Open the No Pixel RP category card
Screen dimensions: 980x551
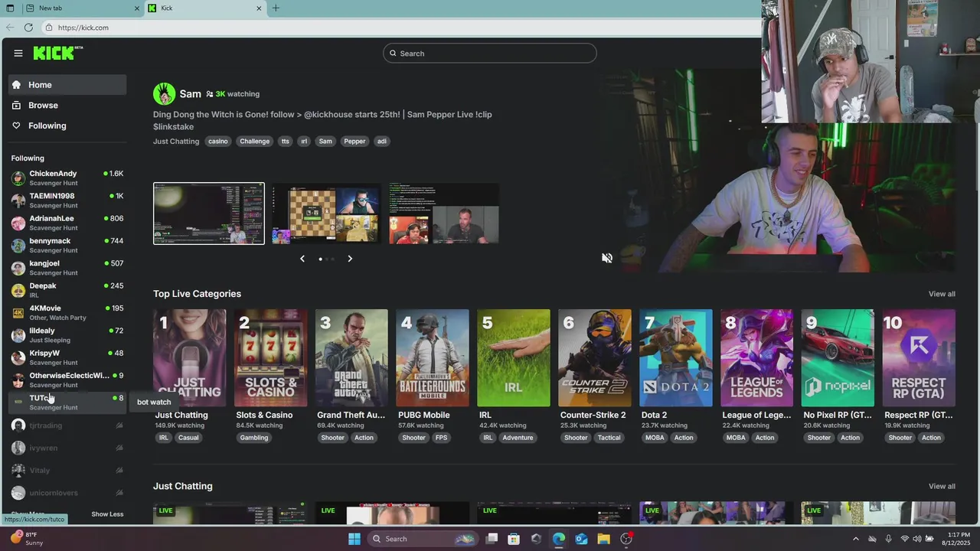tap(838, 358)
